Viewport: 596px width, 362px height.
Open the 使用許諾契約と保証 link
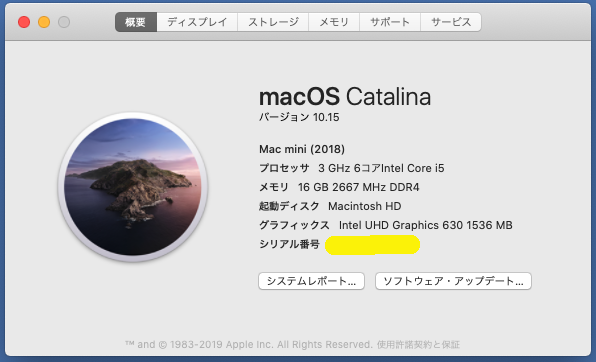pyautogui.click(x=418, y=345)
